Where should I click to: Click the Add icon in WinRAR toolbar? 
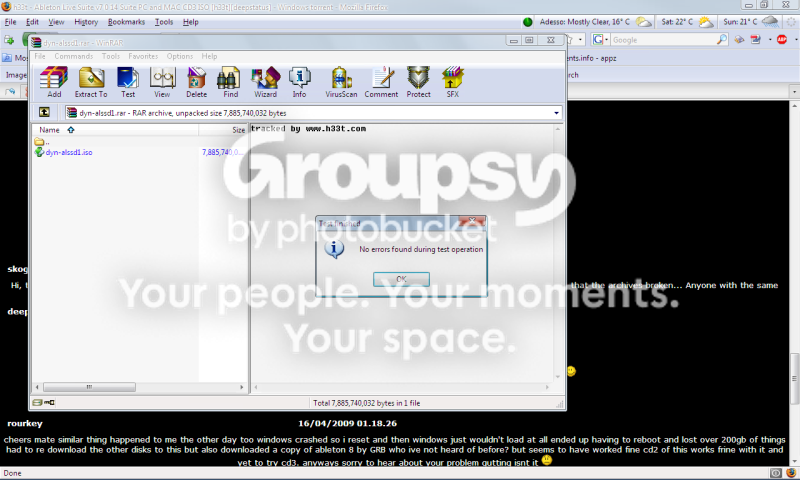(54, 82)
